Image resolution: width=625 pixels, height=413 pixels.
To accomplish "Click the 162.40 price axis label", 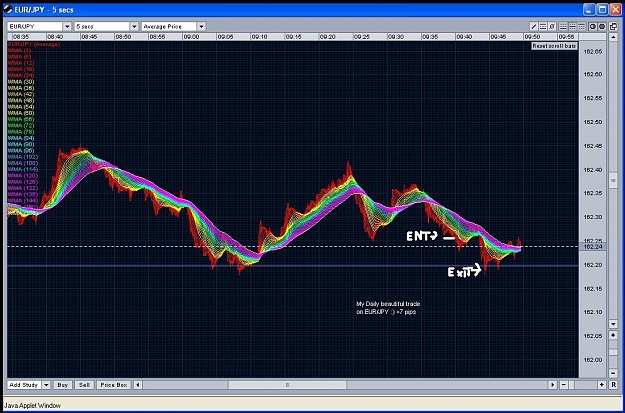I will pos(592,170).
